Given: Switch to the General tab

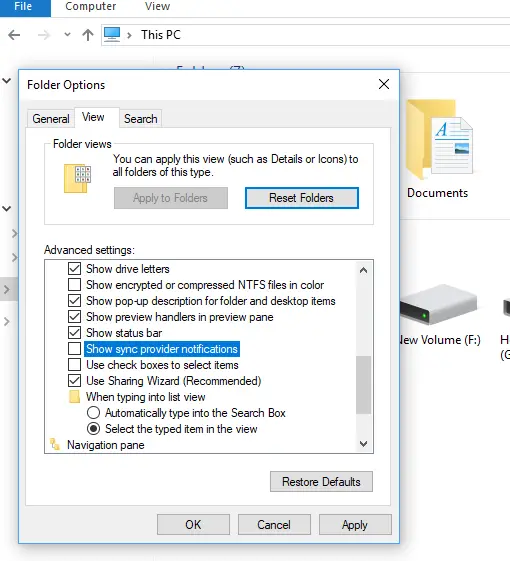Looking at the screenshot, I should 50,118.
